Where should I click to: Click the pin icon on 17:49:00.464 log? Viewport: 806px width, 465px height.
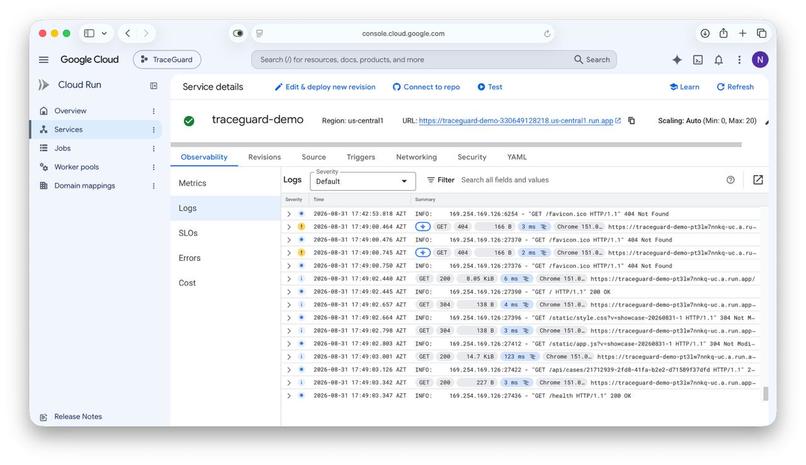coord(423,227)
